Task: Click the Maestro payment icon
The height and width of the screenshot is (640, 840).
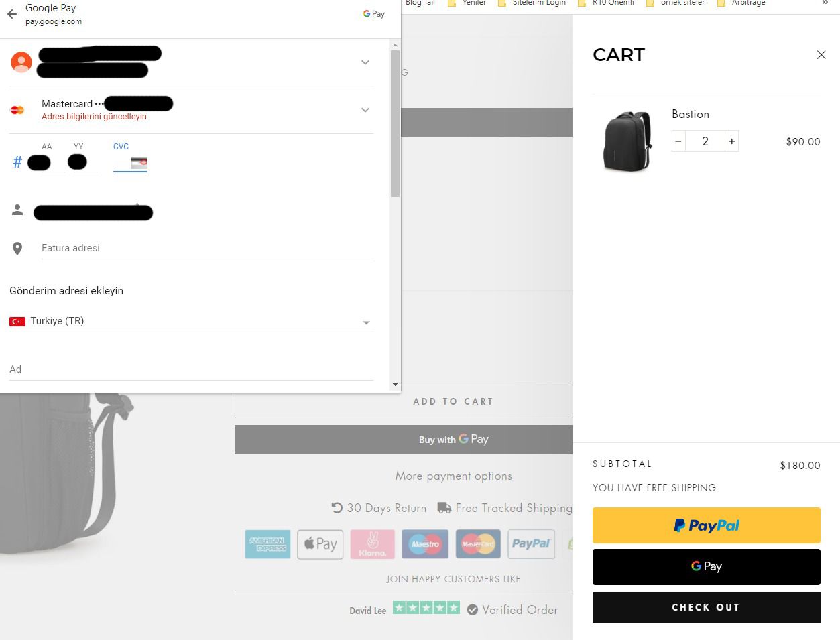Action: (425, 544)
